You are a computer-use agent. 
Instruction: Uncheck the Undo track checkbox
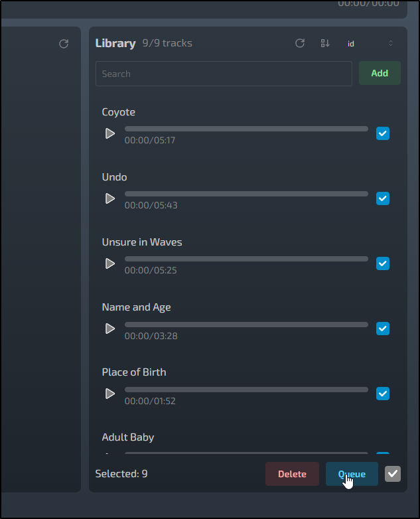(x=383, y=198)
